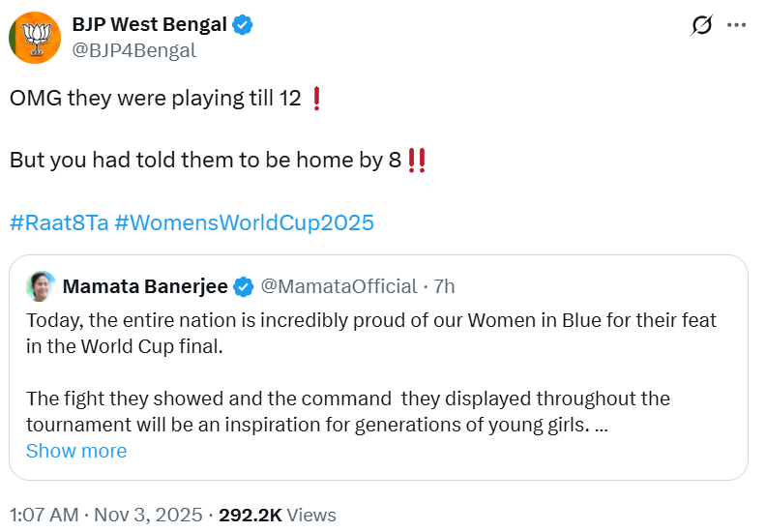
Task: Click the 7h timestamp on quoted post
Action: point(444,286)
